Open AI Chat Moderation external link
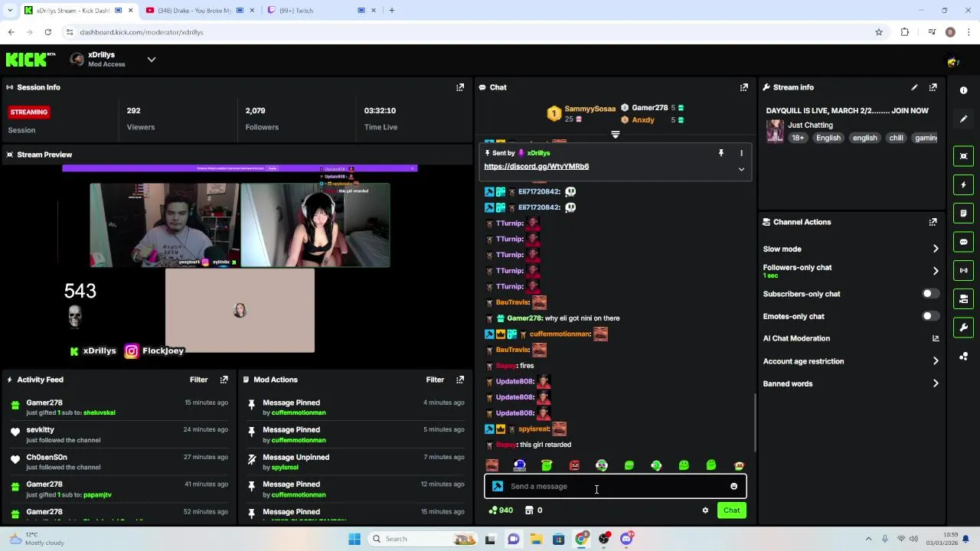This screenshot has height=551, width=980. pos(936,338)
